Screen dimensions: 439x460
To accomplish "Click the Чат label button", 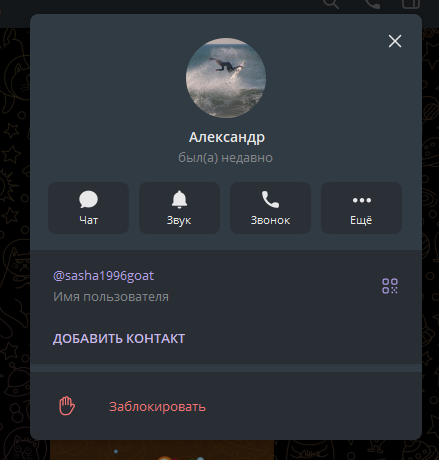I will coord(88,220).
